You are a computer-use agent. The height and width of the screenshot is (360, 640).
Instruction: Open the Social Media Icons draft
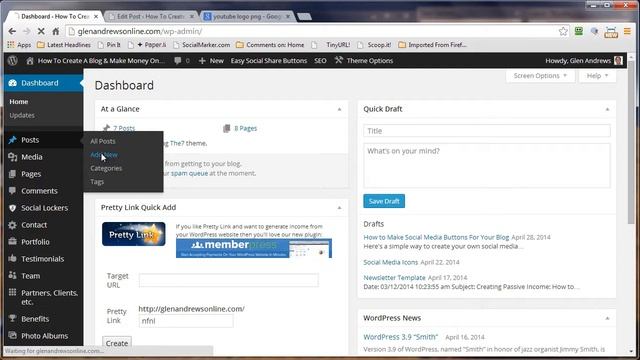pos(391,262)
